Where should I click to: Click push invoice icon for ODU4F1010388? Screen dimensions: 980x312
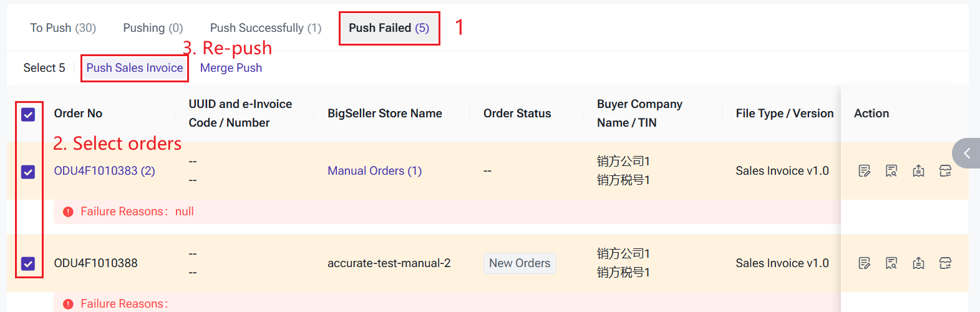coord(918,263)
